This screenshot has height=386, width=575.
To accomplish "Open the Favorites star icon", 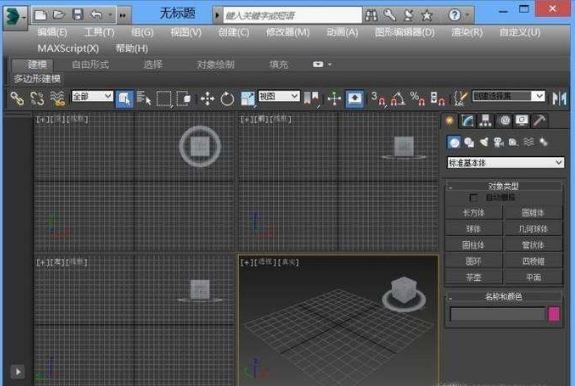I will (x=427, y=15).
